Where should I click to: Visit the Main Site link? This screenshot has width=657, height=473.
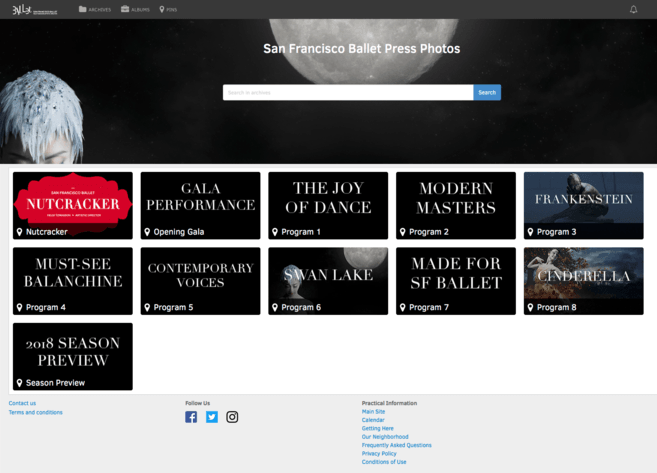coord(373,411)
